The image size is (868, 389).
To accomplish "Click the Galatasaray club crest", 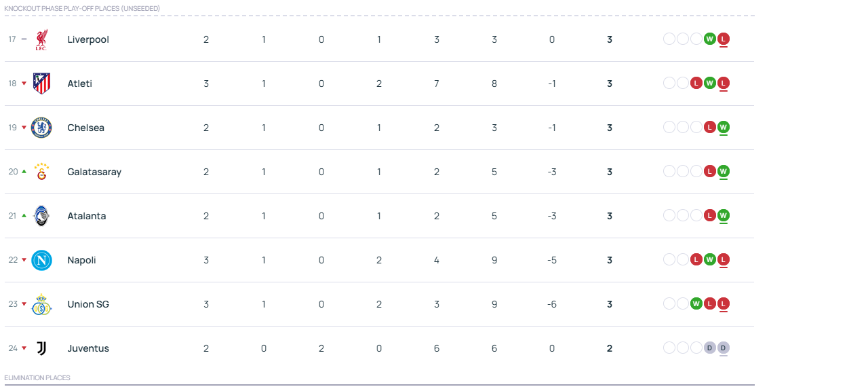I will [41, 172].
